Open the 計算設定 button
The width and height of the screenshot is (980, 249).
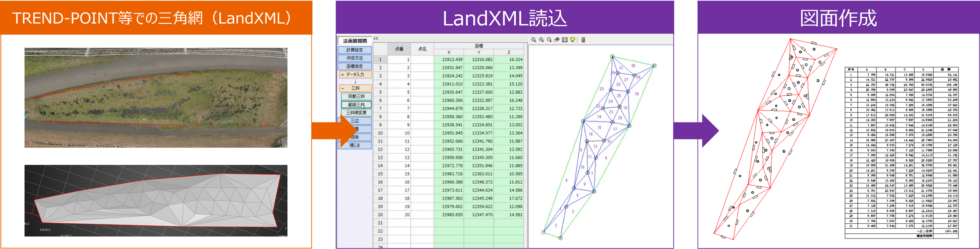tap(355, 50)
